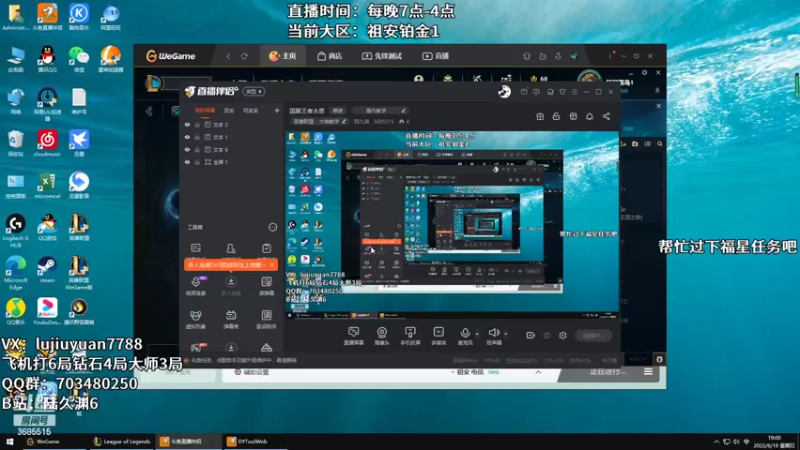Click the 正在运行 button in WeGame
Viewport: 800px width, 450px height.
coord(607,372)
